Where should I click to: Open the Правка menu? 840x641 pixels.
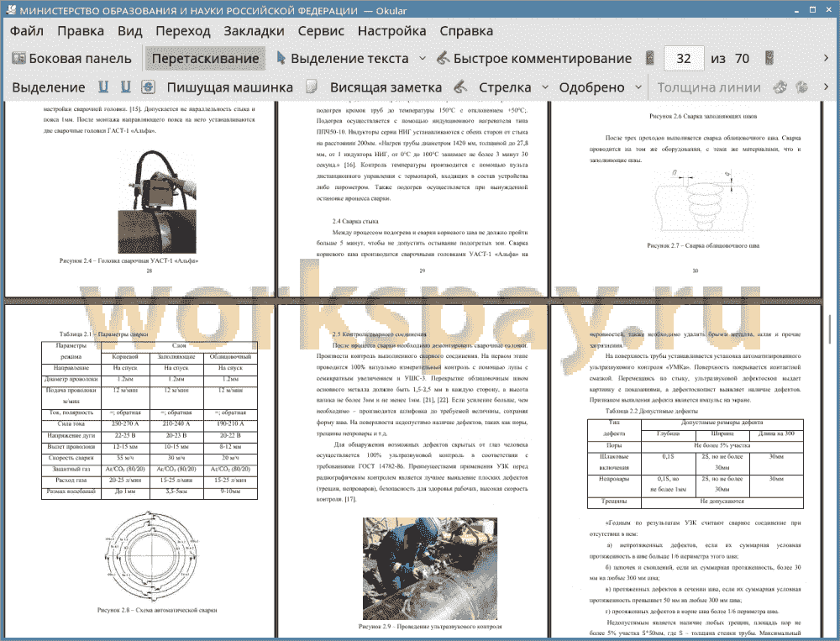[x=81, y=31]
